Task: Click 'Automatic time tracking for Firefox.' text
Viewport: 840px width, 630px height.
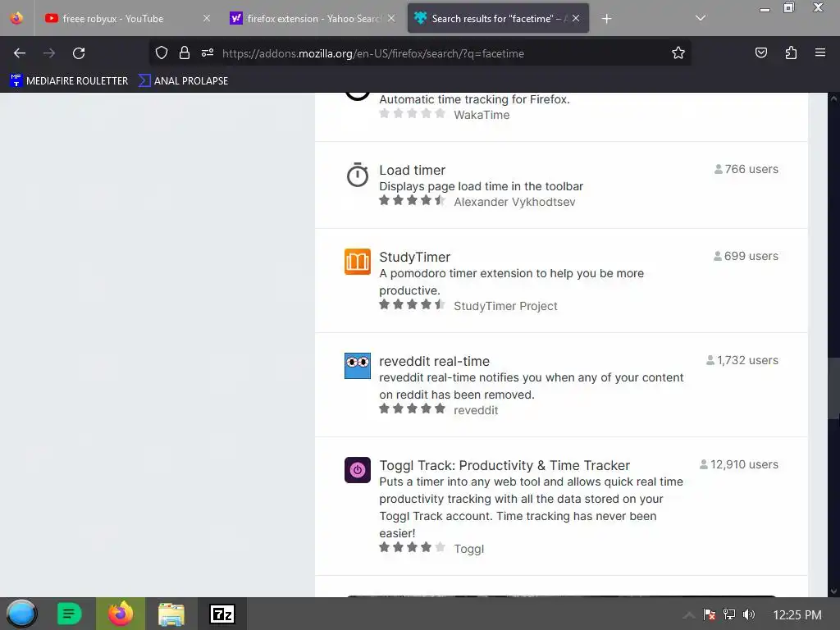Action: pos(474,99)
